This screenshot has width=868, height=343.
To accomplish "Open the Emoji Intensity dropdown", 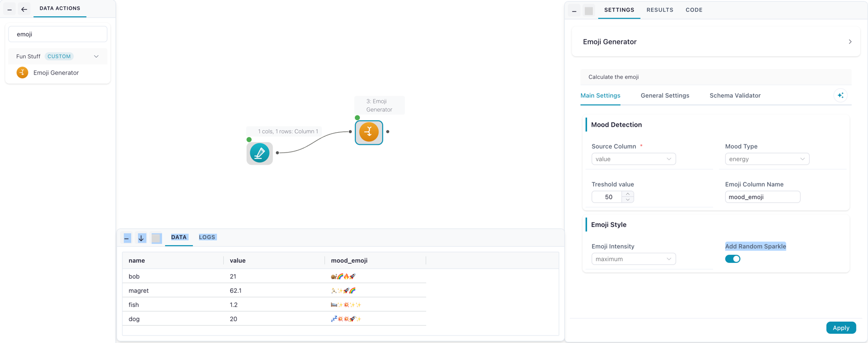I will coord(634,259).
